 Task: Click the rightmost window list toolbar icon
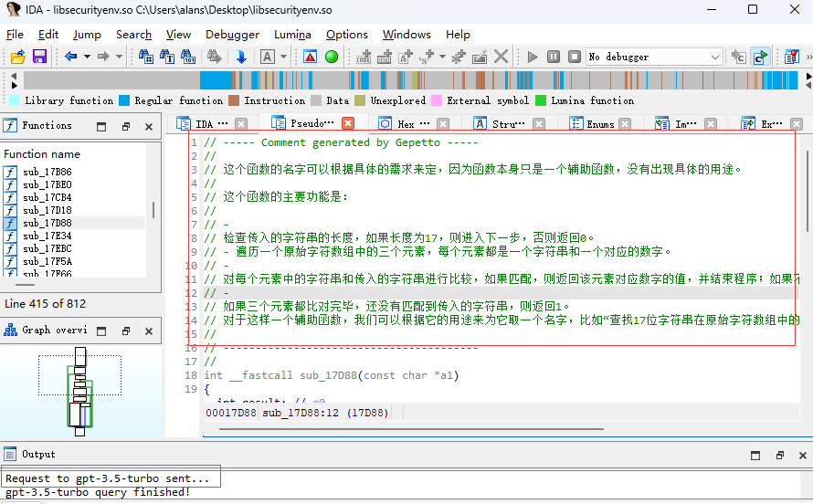tap(792, 57)
